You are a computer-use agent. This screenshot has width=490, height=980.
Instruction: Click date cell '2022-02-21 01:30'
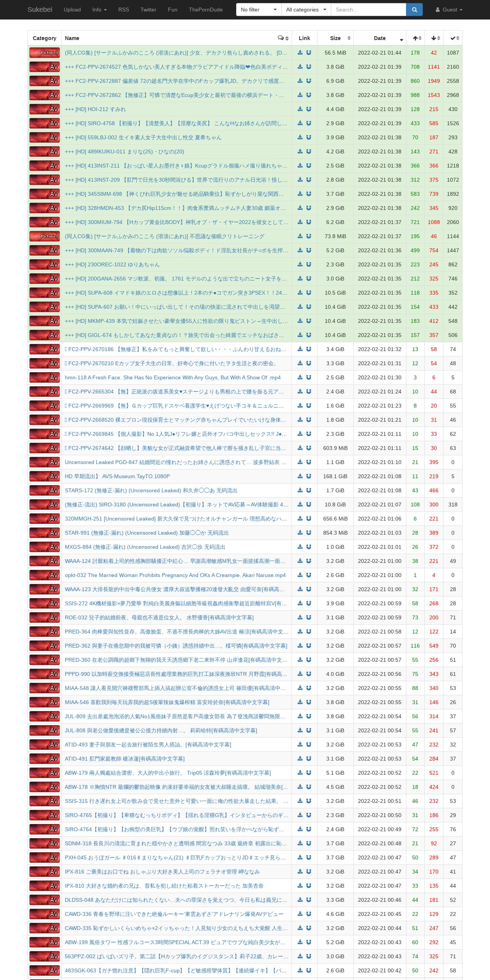[380, 377]
